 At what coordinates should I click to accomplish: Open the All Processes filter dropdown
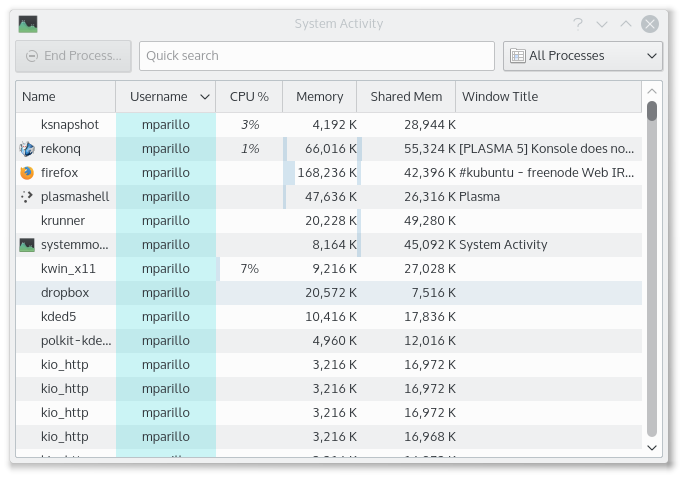pos(582,56)
